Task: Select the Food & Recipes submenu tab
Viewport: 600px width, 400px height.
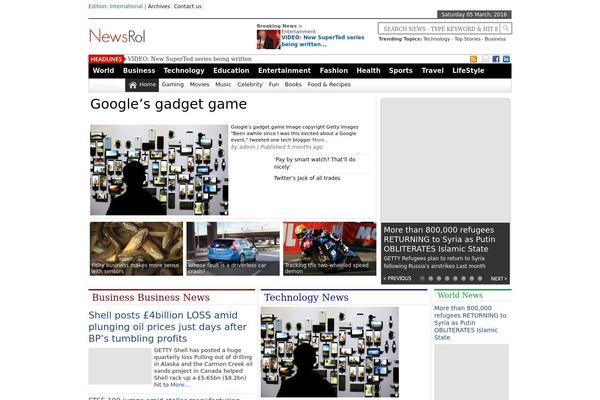Action: click(x=329, y=85)
